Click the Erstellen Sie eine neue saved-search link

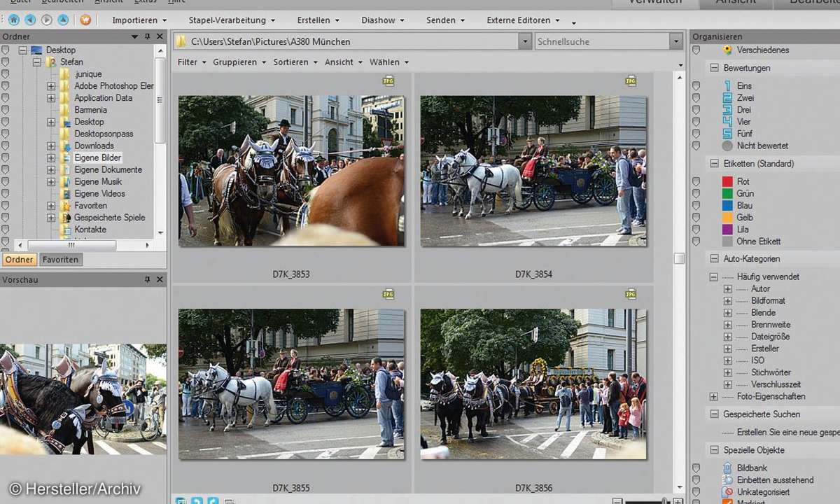click(x=788, y=433)
